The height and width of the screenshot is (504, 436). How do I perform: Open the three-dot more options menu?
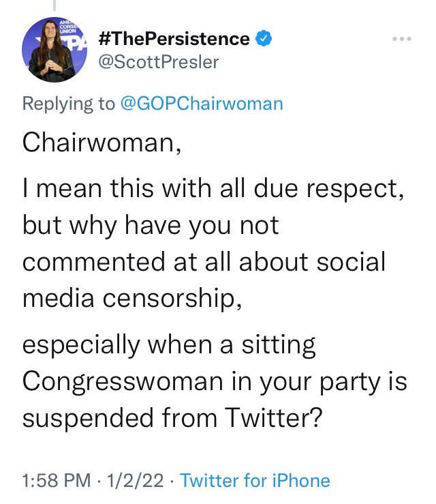tap(402, 39)
